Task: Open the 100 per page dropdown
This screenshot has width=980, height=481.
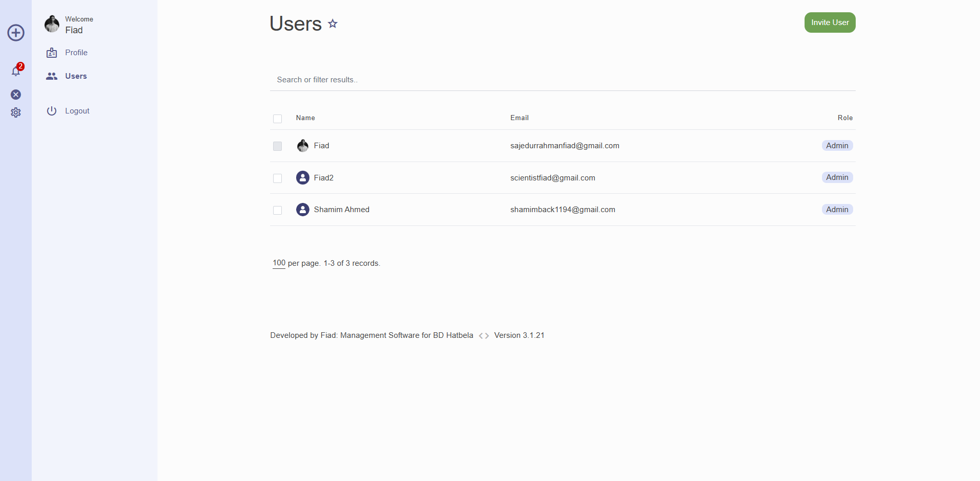Action: (279, 263)
